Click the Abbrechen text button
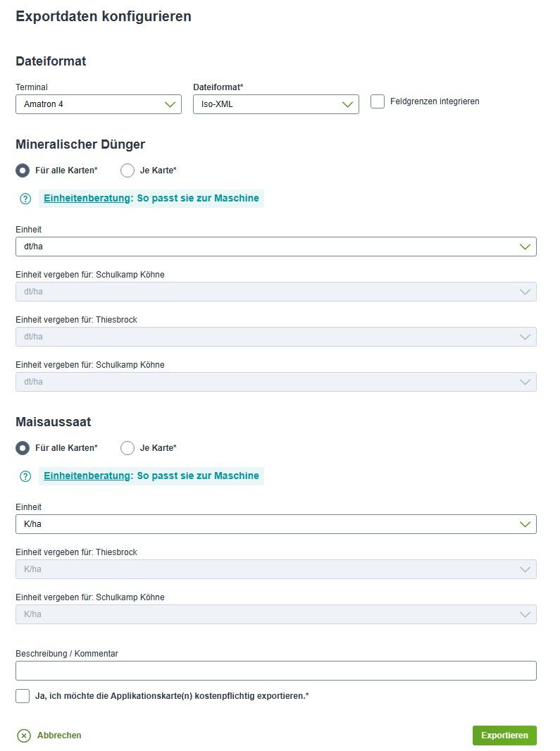The width and height of the screenshot is (560, 751). [59, 736]
